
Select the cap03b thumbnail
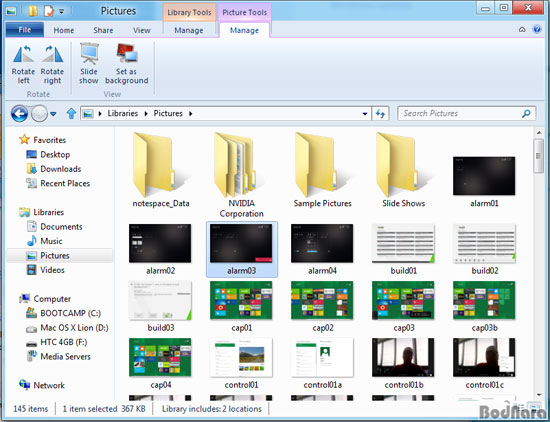click(x=484, y=300)
